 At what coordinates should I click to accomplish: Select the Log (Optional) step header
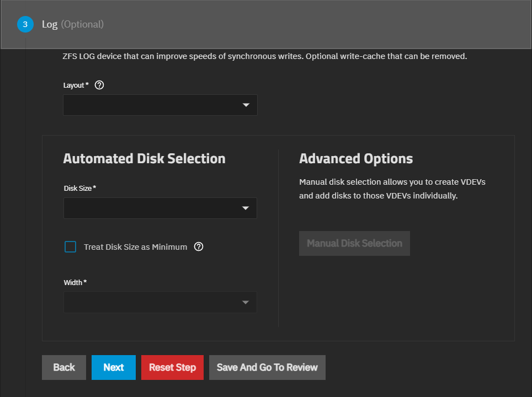(73, 24)
